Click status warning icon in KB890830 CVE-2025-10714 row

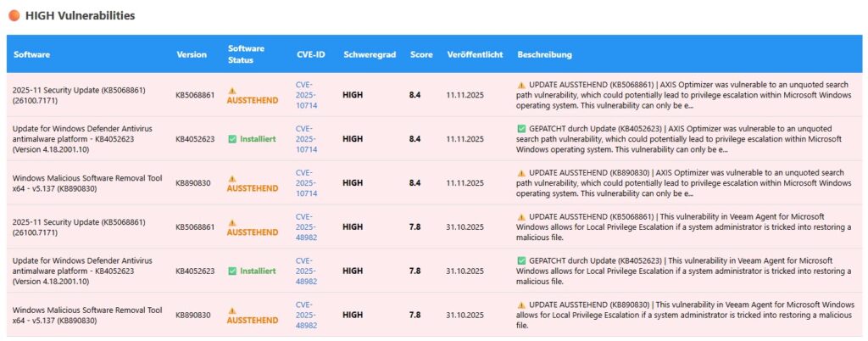click(x=232, y=178)
